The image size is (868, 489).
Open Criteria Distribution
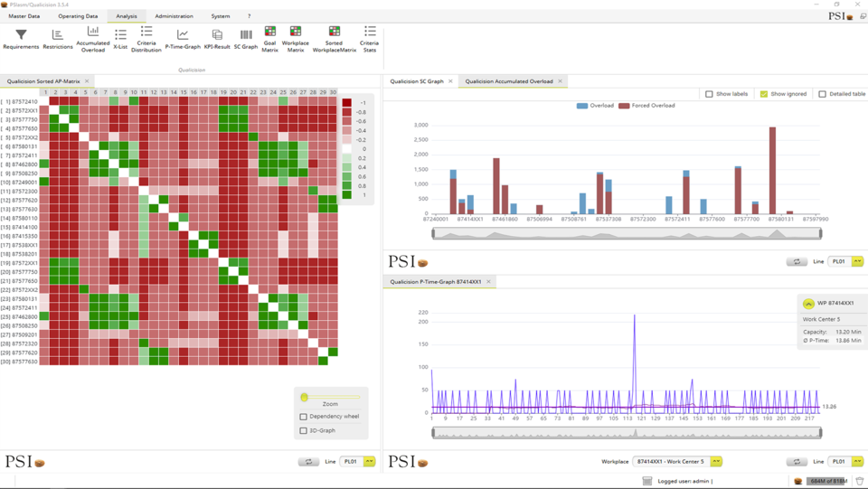[146, 40]
